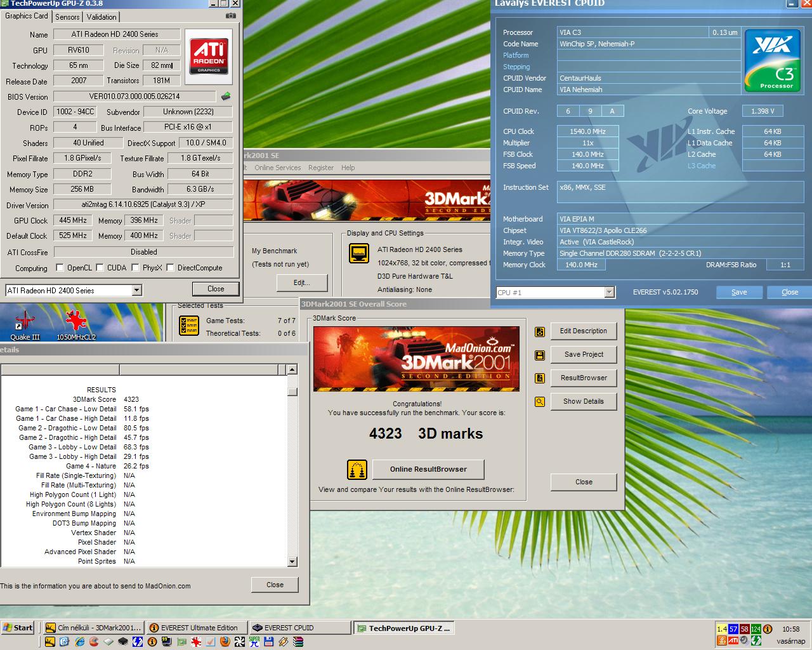Click the Edit... button under My Benchmark
This screenshot has height=650, width=812.
click(x=302, y=283)
